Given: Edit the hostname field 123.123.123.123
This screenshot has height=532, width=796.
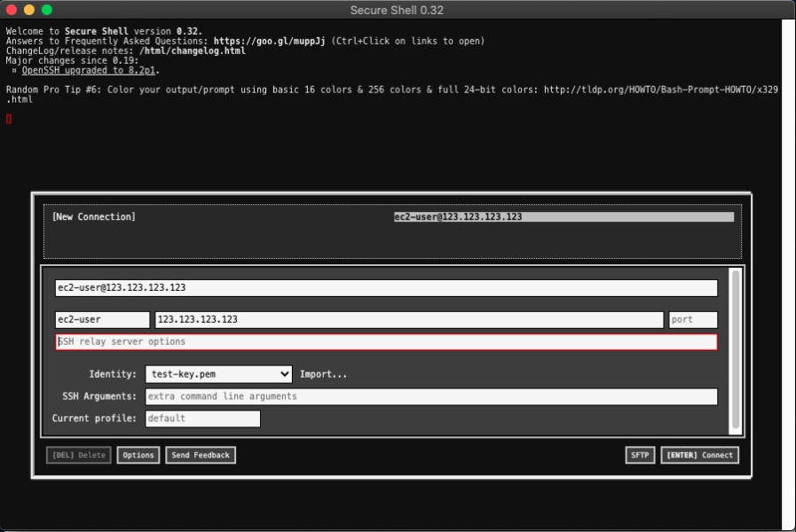Looking at the screenshot, I should click(409, 319).
